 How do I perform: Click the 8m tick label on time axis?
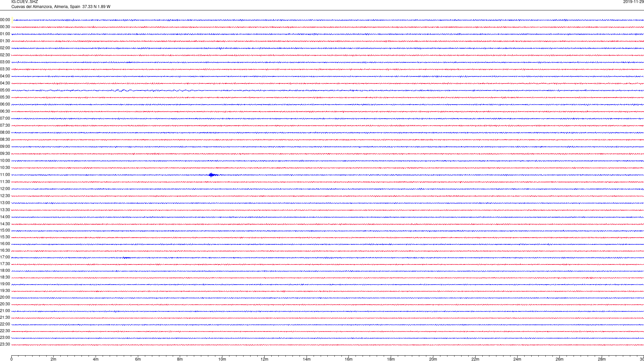coord(180,359)
